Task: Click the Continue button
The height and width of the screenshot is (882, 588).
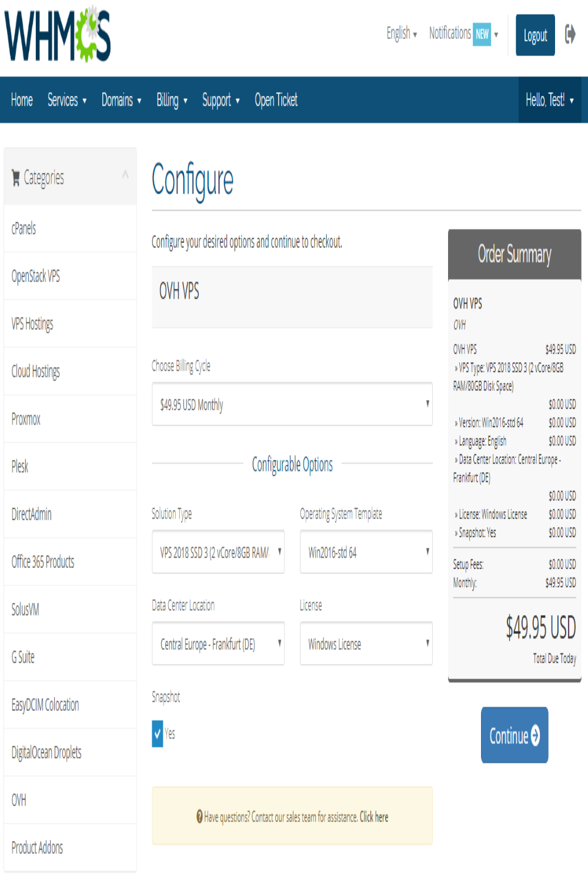Action: click(514, 735)
